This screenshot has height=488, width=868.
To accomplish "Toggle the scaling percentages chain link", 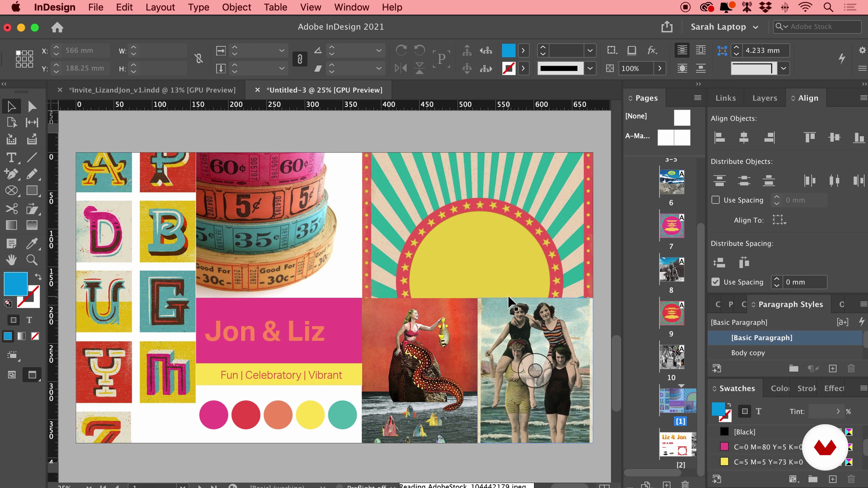I will [300, 59].
